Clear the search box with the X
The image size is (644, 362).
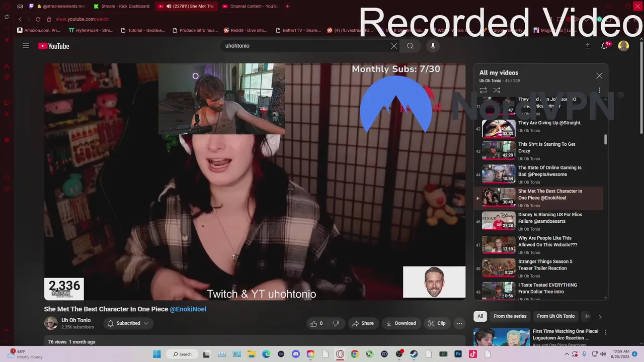coord(394,46)
